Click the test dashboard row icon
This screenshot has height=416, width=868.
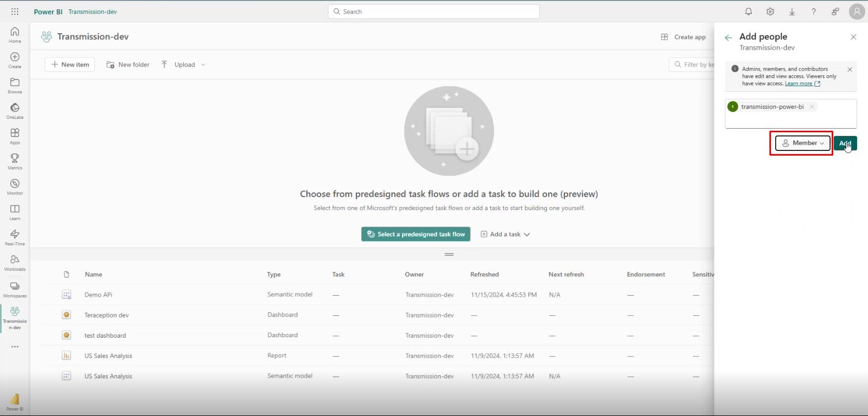tap(66, 335)
